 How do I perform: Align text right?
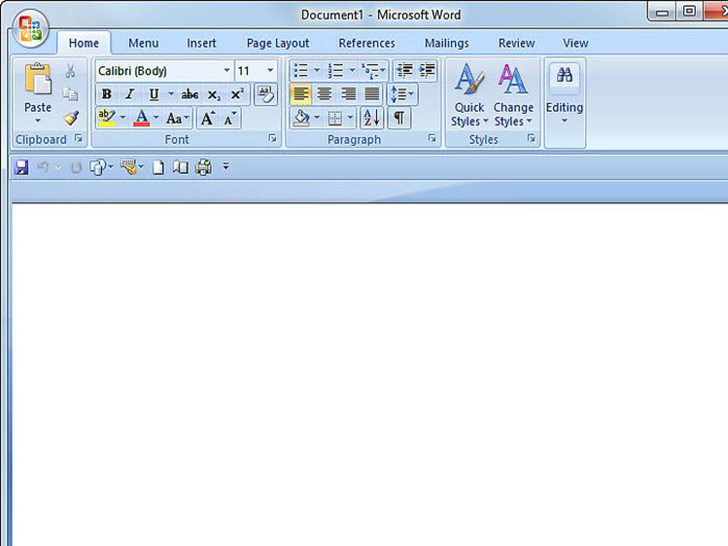point(348,94)
